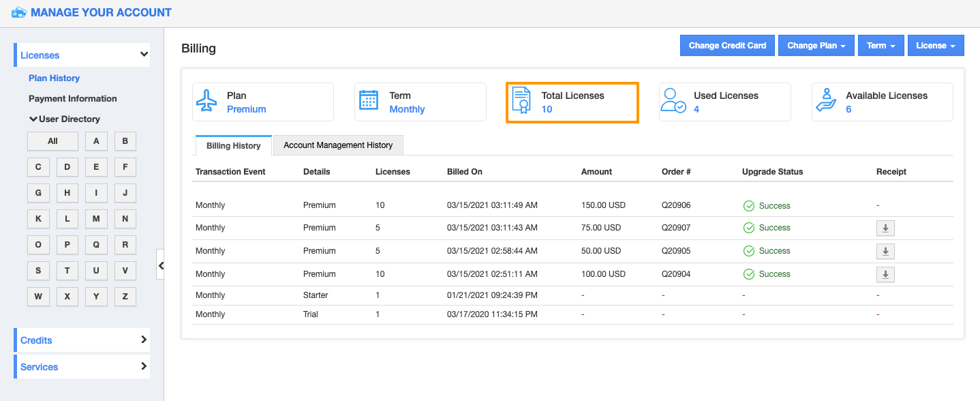Select the Billing History tab
The height and width of the screenshot is (401, 980).
click(x=233, y=146)
